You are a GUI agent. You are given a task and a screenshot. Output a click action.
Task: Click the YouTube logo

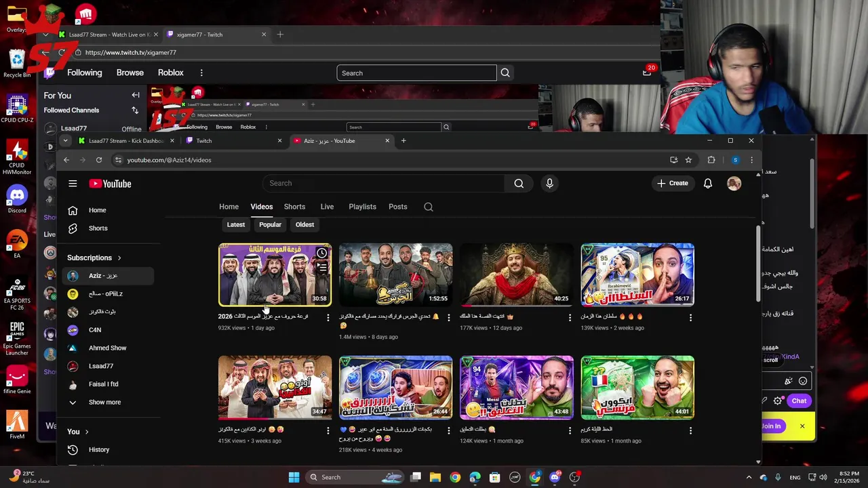pos(110,184)
